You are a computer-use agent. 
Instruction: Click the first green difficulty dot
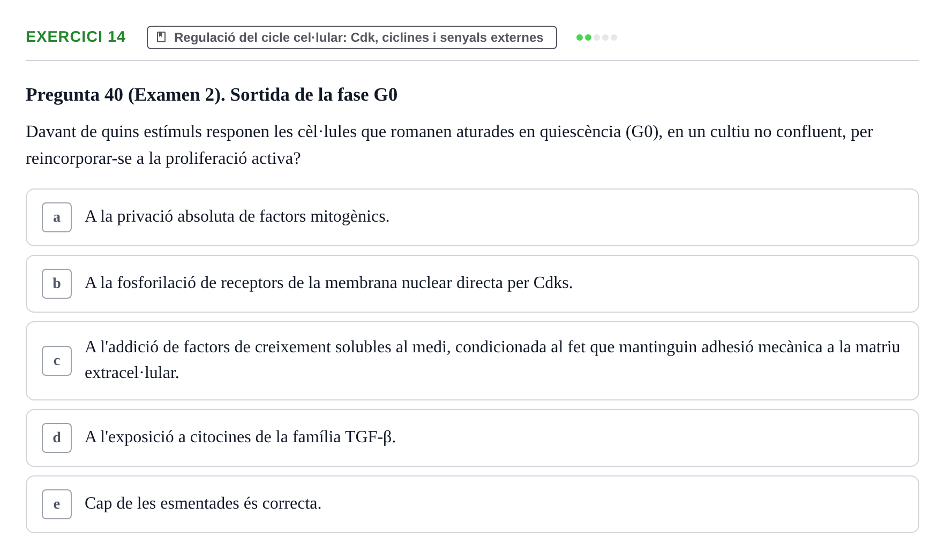coord(580,37)
